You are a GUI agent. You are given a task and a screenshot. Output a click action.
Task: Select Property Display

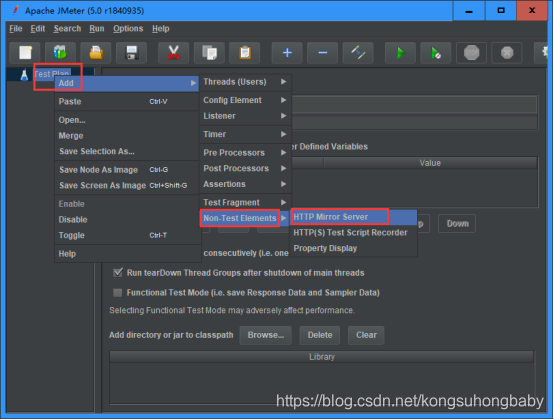[x=354, y=248]
